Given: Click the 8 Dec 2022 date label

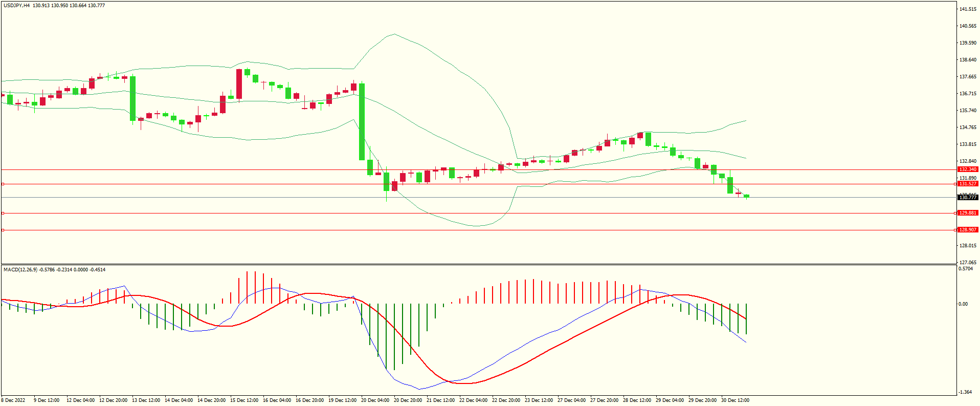Looking at the screenshot, I should click(13, 400).
